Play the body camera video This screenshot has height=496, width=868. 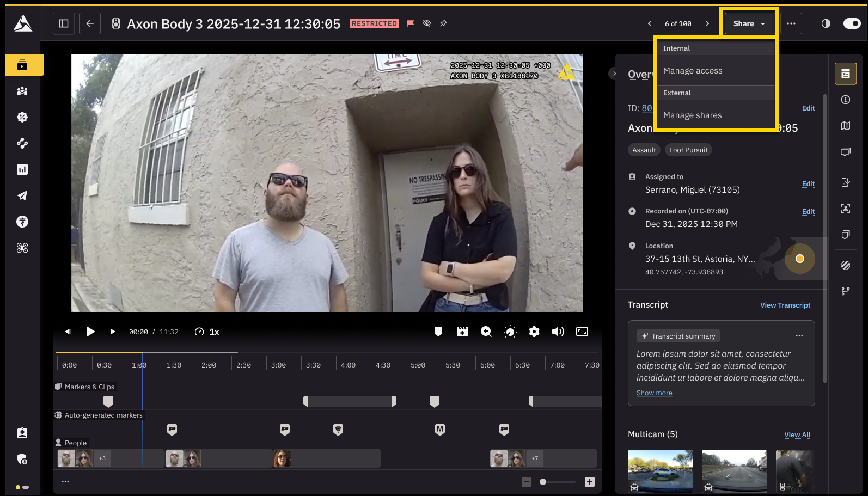pyautogui.click(x=90, y=332)
